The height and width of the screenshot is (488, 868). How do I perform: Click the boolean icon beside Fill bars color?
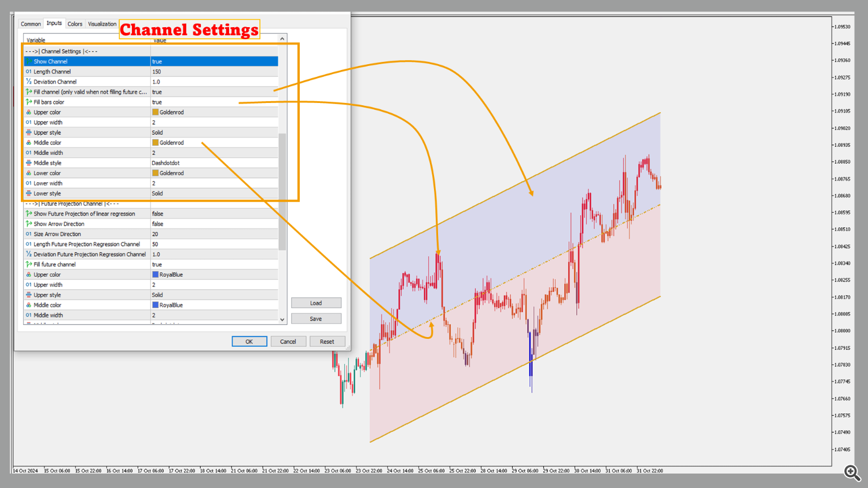(28, 102)
